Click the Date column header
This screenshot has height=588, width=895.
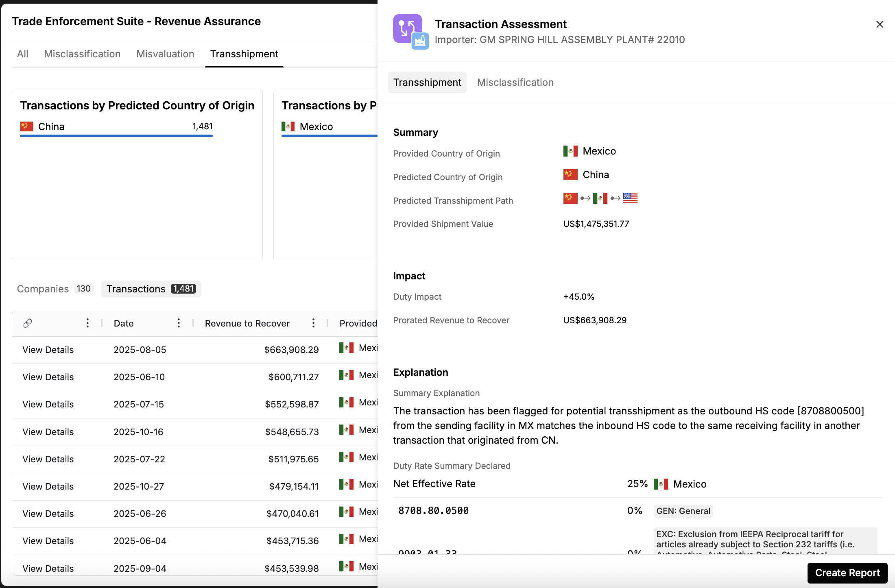(124, 323)
